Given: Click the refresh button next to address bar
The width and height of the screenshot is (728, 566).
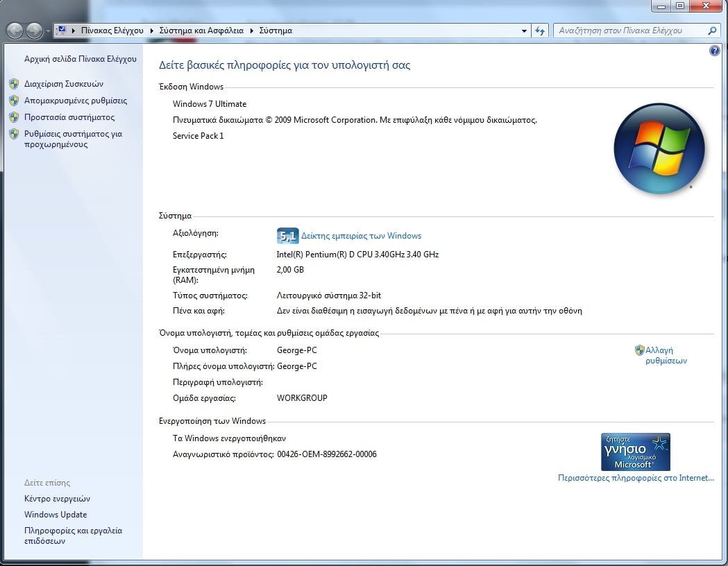Looking at the screenshot, I should click(541, 31).
